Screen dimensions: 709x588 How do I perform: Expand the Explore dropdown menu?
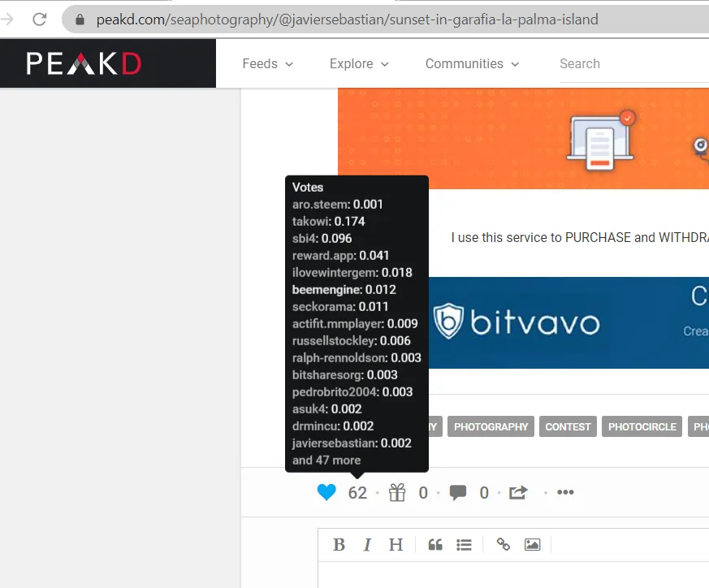[x=359, y=64]
